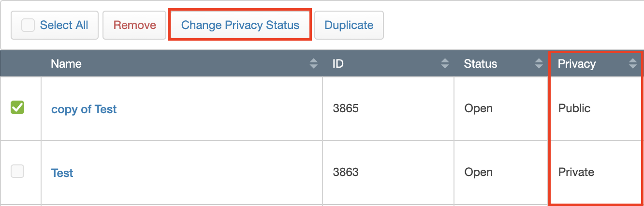Select the ID cell 3863

tap(346, 172)
